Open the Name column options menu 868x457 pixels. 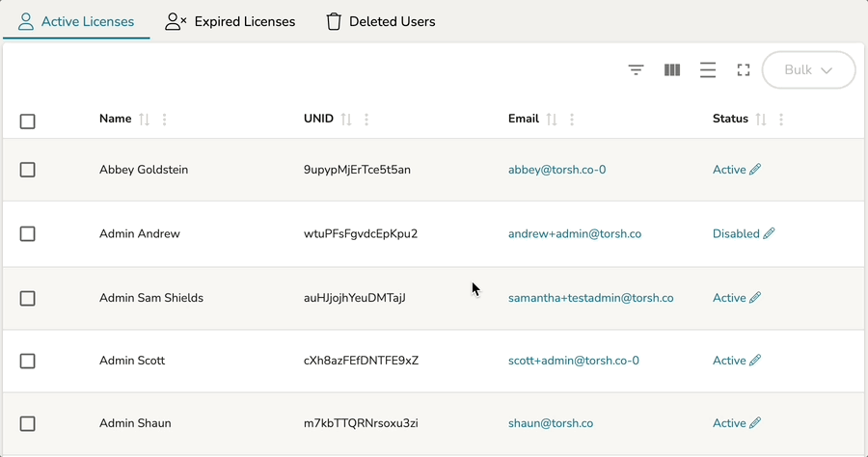pos(165,120)
